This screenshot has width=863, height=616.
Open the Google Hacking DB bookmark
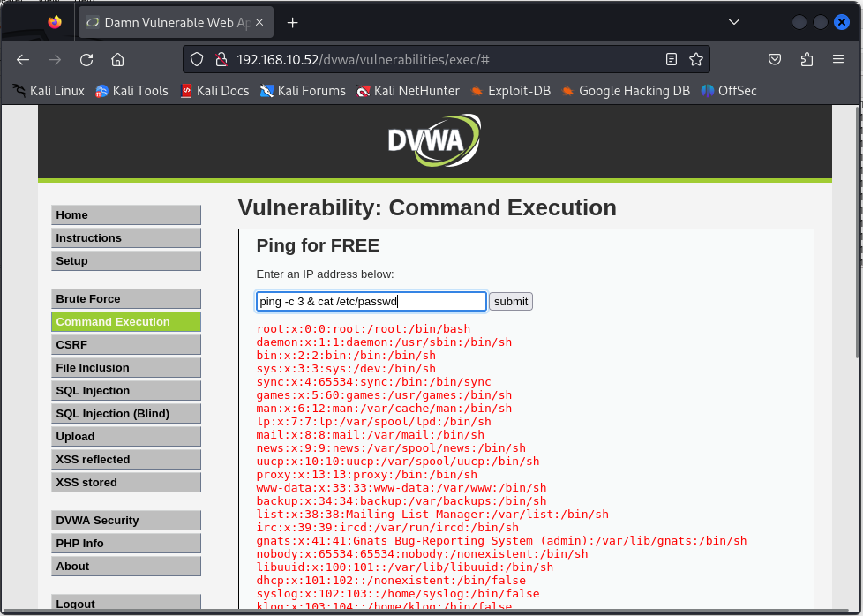point(626,91)
